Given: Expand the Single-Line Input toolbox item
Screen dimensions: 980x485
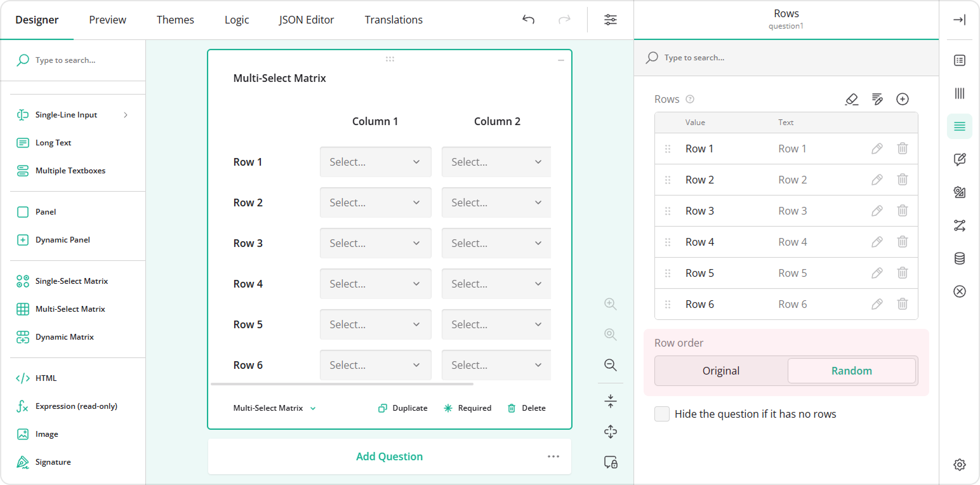Looking at the screenshot, I should 125,114.
